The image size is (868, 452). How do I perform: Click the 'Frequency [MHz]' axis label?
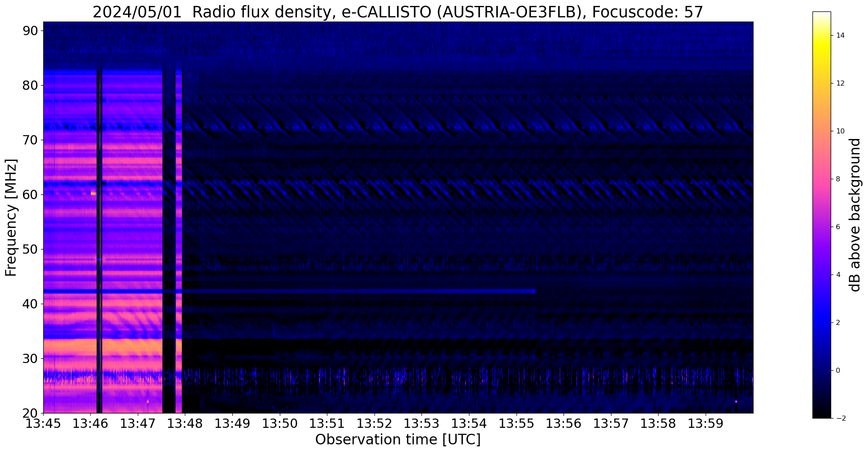(11, 218)
